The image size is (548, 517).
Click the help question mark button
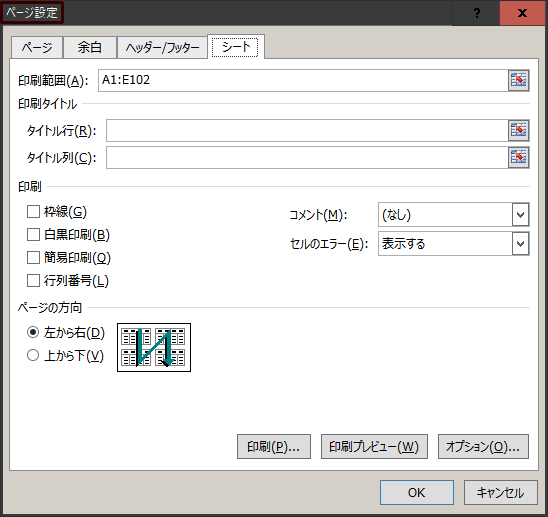pyautogui.click(x=476, y=13)
